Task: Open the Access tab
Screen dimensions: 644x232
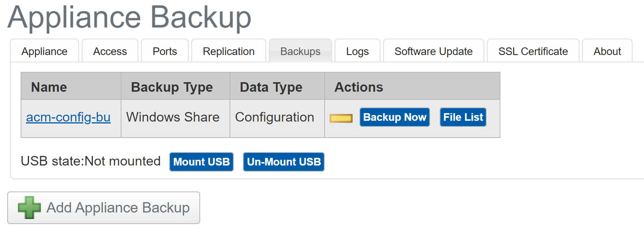Action: 110,51
